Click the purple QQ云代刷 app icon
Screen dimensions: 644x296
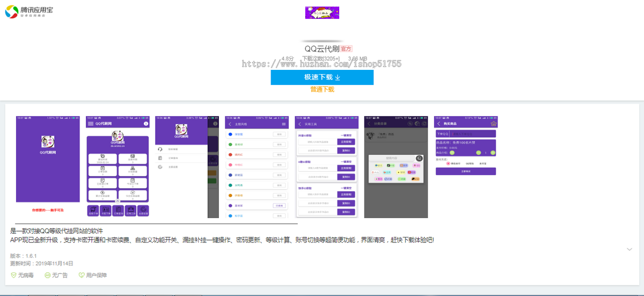pos(322,12)
